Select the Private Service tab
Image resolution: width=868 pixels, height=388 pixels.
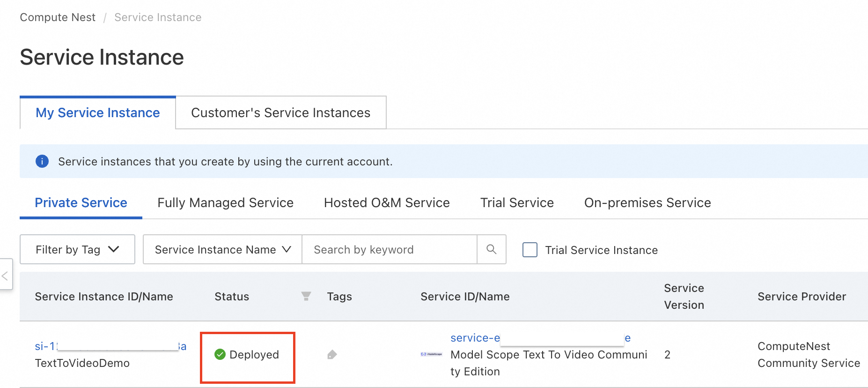click(x=81, y=202)
